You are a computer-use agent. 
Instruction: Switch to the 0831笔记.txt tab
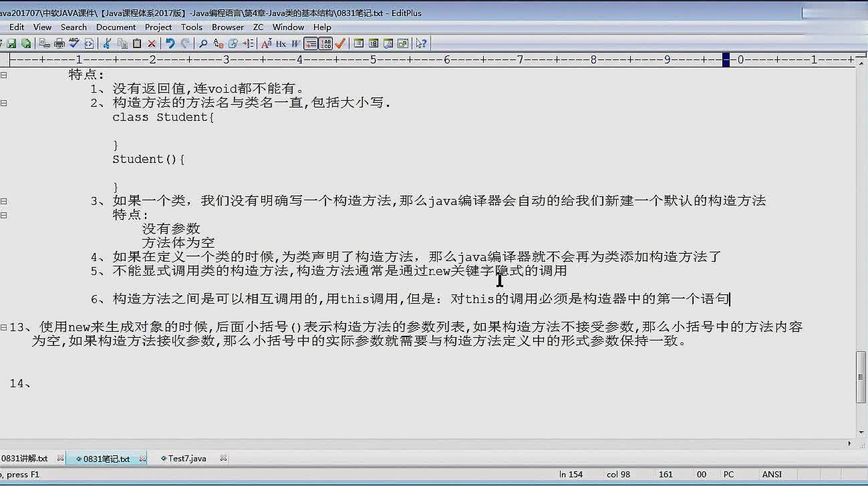(x=107, y=459)
